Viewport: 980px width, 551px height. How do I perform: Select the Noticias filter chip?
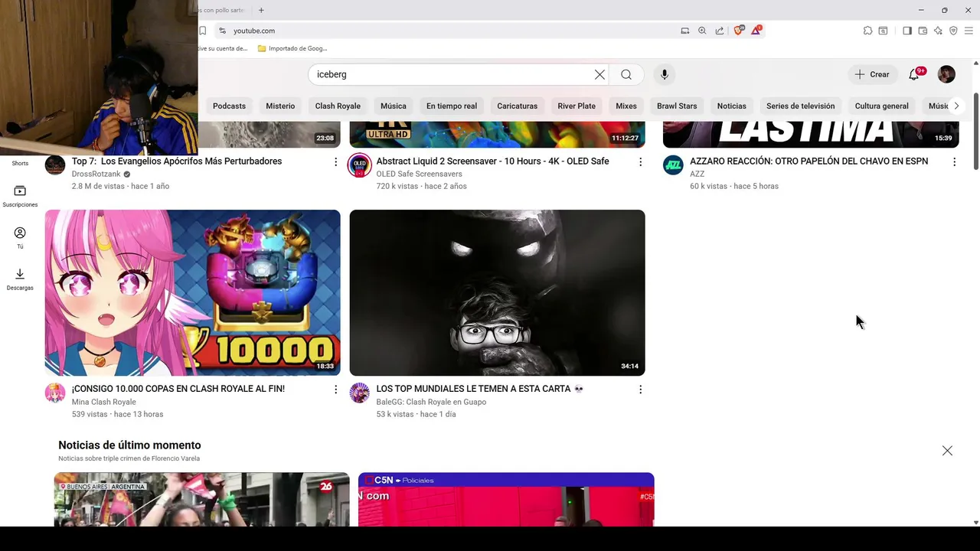[731, 106]
